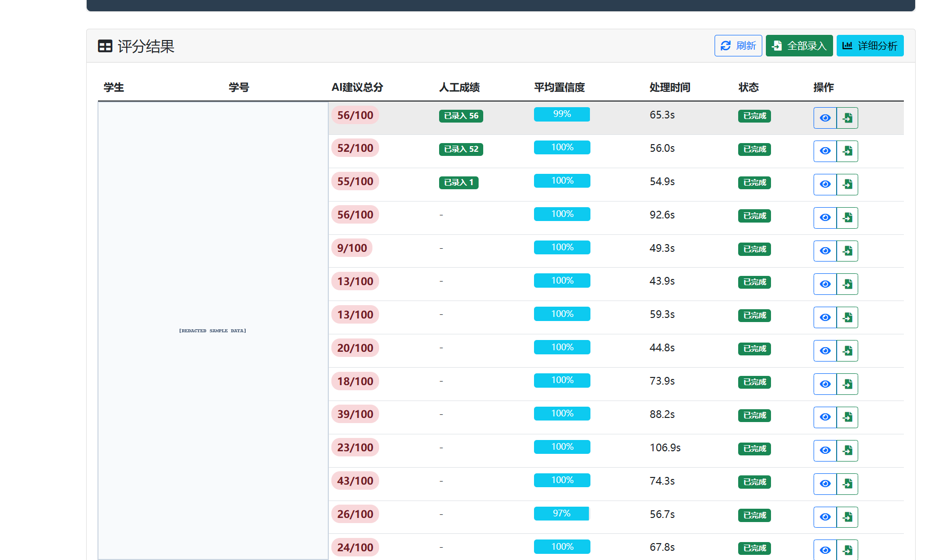Image resolution: width=929 pixels, height=560 pixels.
Task: Click the AI建议总分 column header
Action: pos(357,87)
